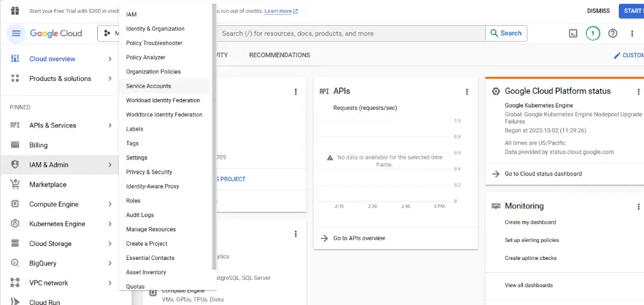Focus the resources search field

pos(351,33)
